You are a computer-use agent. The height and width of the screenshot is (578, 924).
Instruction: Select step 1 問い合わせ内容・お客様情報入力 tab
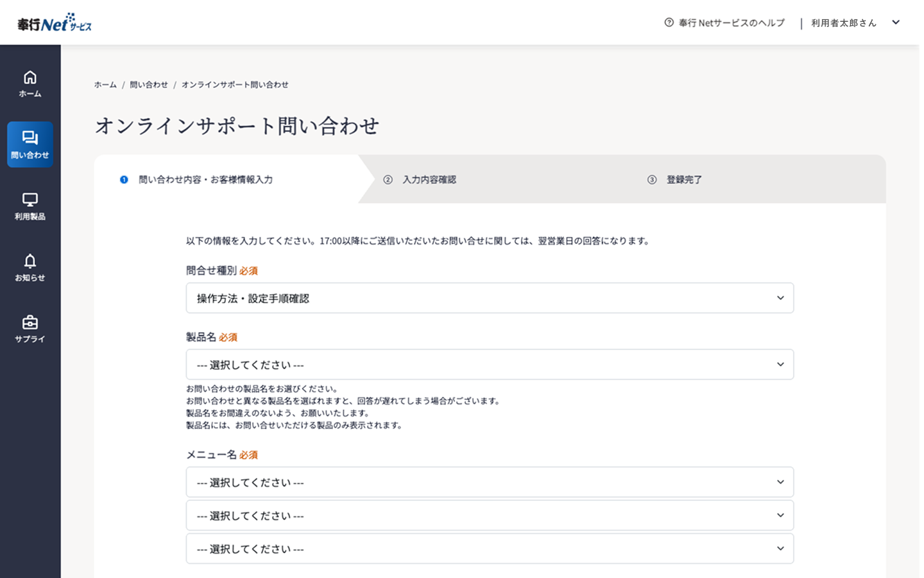205,180
